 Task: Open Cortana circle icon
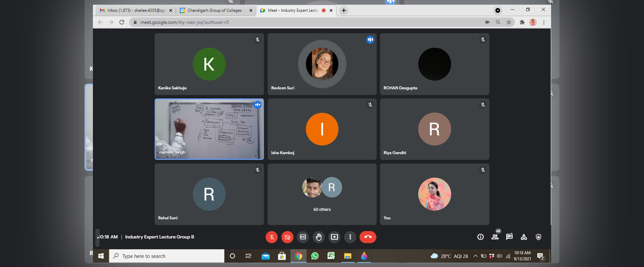click(x=232, y=256)
